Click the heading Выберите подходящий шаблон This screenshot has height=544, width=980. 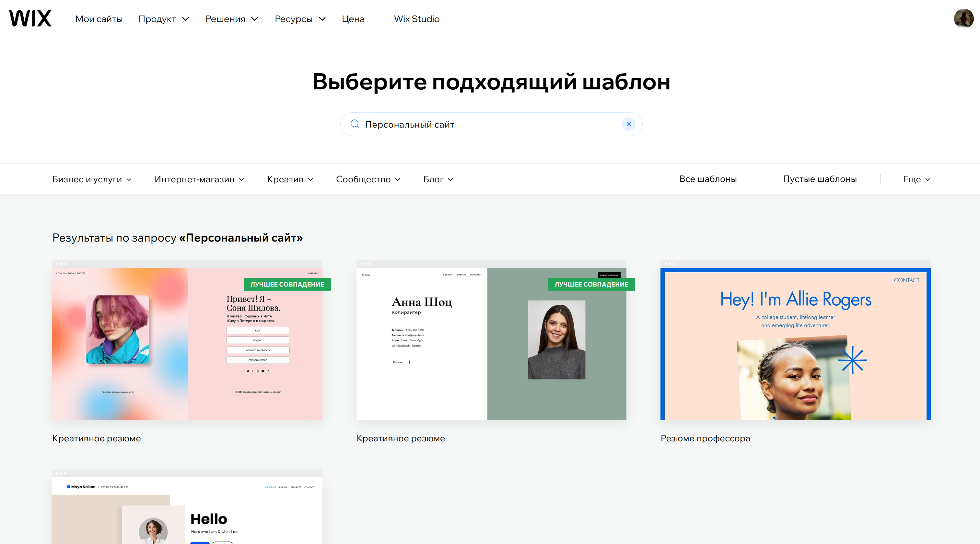[491, 81]
